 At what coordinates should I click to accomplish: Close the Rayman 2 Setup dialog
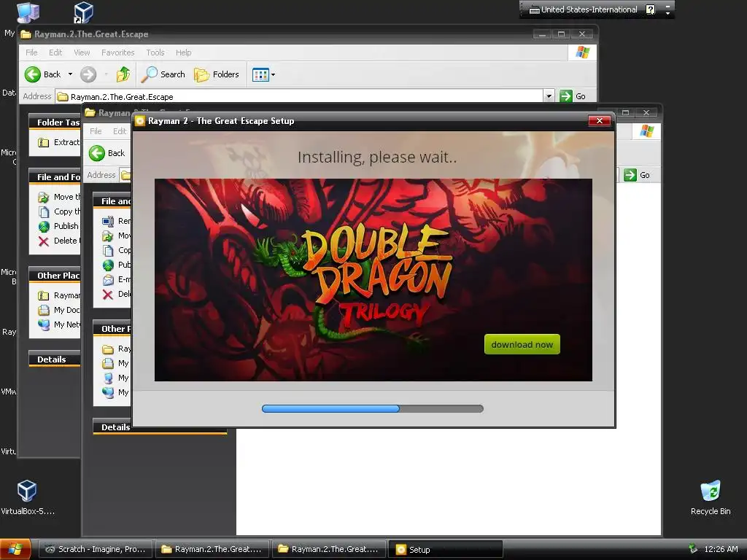tap(600, 121)
